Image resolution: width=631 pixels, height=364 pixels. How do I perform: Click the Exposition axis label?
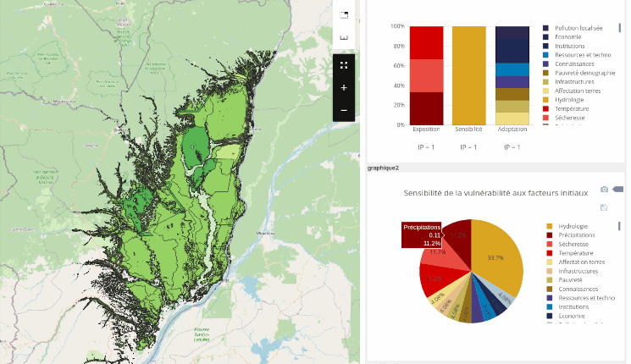pyautogui.click(x=426, y=130)
